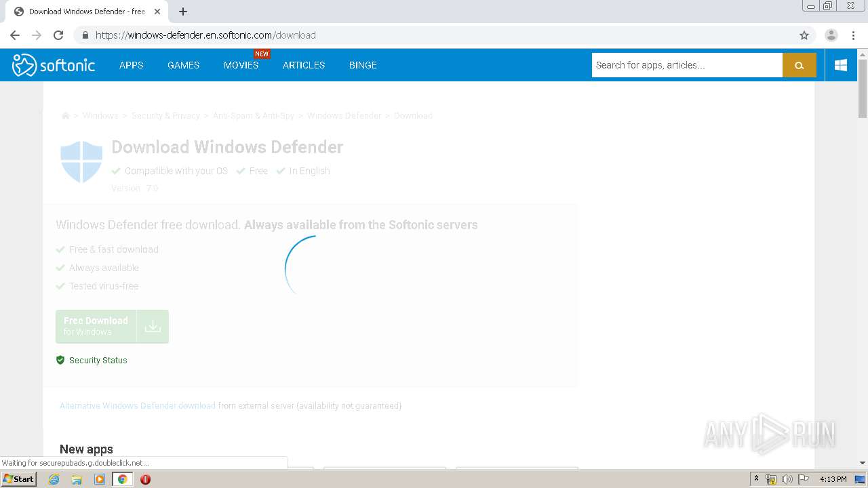This screenshot has height=488, width=868.
Task: Click the 'In English' text
Action: [309, 171]
